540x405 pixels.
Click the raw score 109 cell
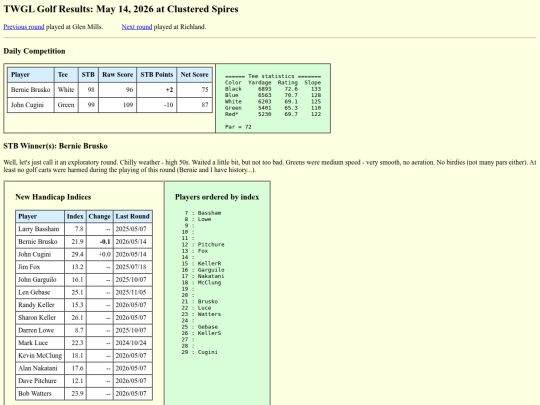pyautogui.click(x=117, y=105)
